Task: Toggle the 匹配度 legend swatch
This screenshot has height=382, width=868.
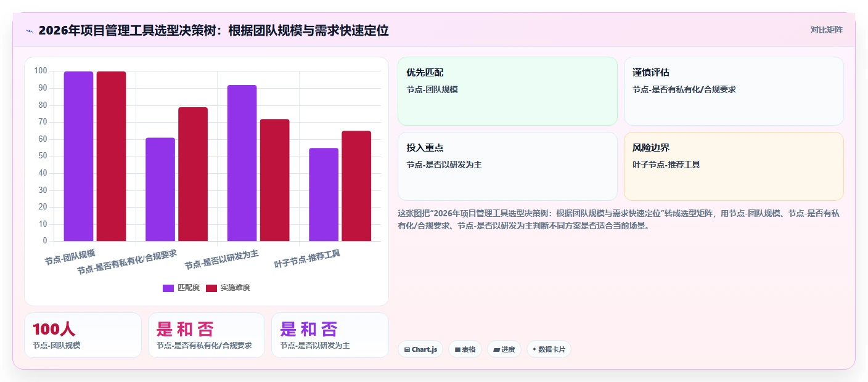Action: pyautogui.click(x=168, y=288)
